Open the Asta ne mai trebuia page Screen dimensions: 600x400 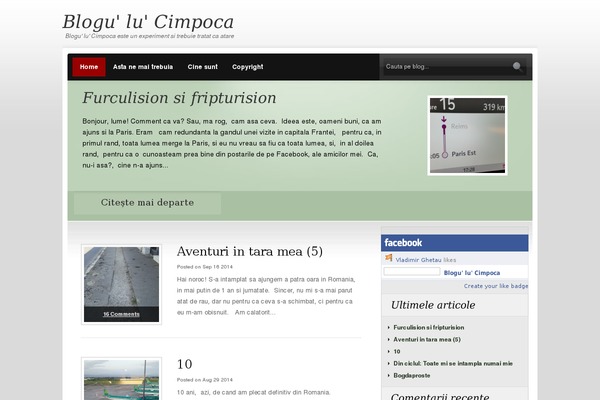click(143, 67)
